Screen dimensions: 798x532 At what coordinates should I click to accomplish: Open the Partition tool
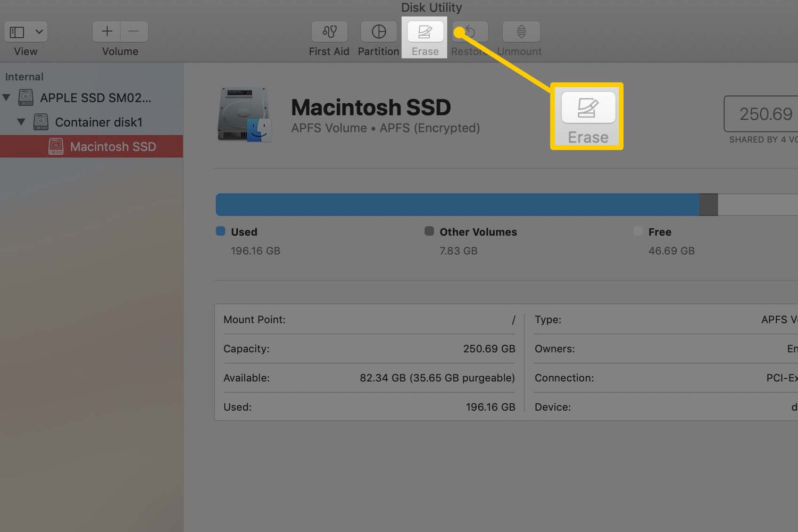[378, 32]
